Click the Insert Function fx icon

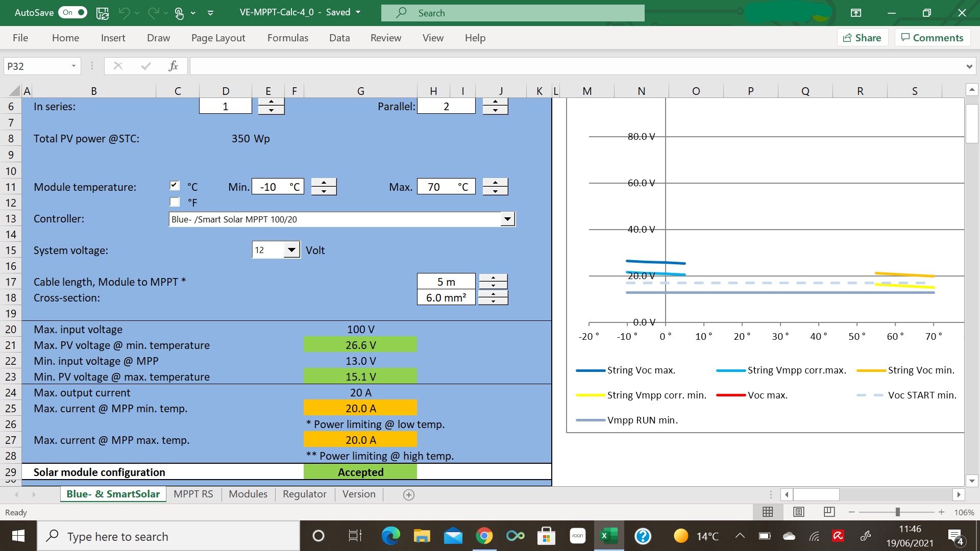[173, 66]
